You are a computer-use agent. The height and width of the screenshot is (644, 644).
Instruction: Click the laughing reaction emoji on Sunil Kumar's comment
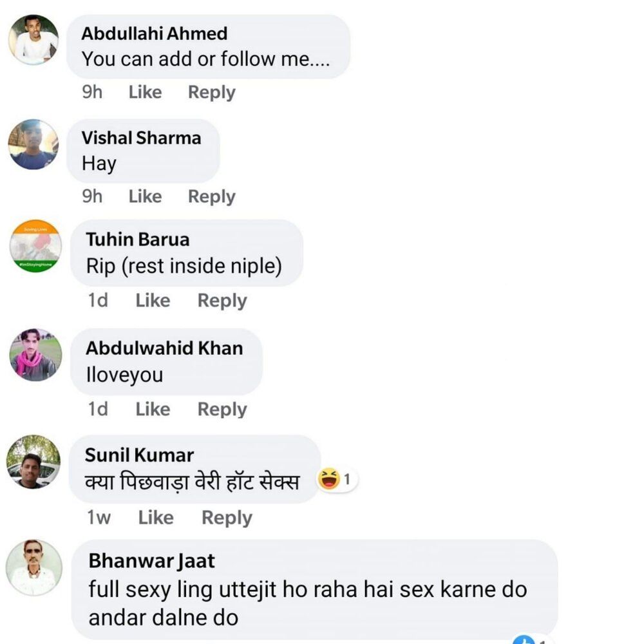[x=329, y=479]
